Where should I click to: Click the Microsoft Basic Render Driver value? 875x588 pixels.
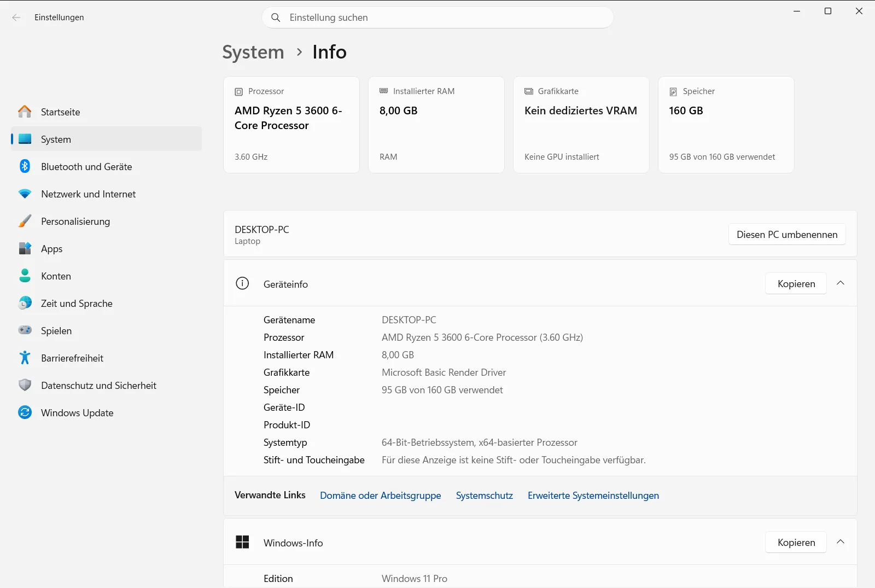coord(444,372)
